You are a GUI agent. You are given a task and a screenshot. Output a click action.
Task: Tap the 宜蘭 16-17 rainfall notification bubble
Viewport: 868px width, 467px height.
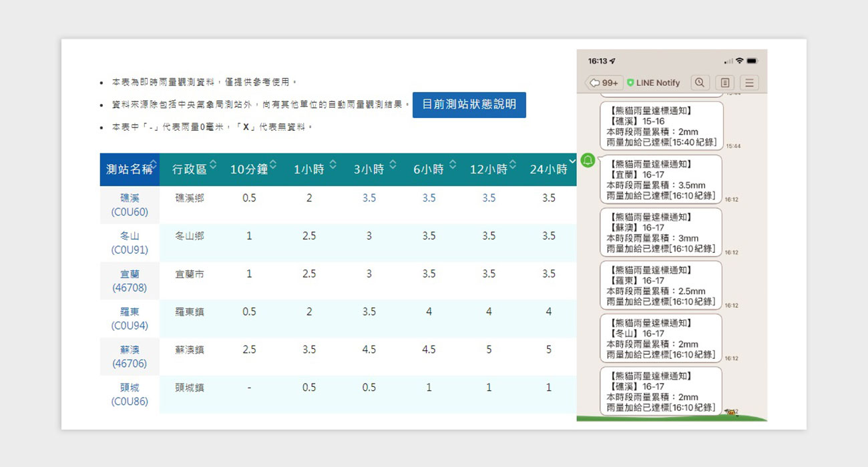(660, 179)
